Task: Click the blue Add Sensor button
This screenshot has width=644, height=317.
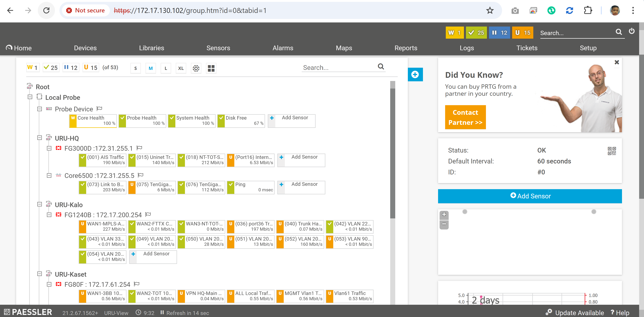Action: 530,196
